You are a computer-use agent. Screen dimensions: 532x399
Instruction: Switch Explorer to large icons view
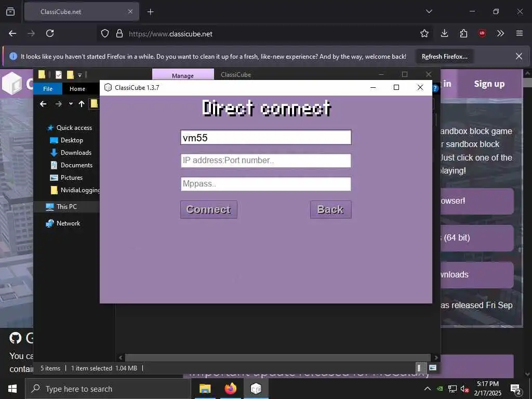pos(433,368)
